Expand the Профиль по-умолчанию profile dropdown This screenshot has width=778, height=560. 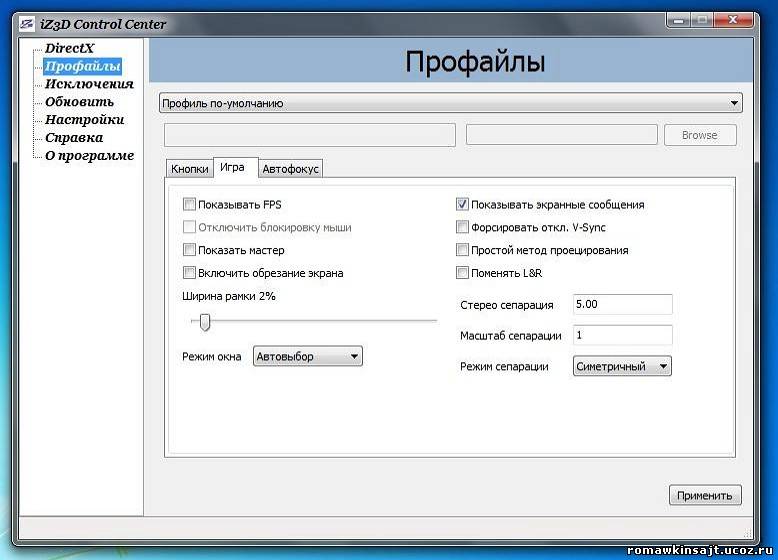point(451,103)
